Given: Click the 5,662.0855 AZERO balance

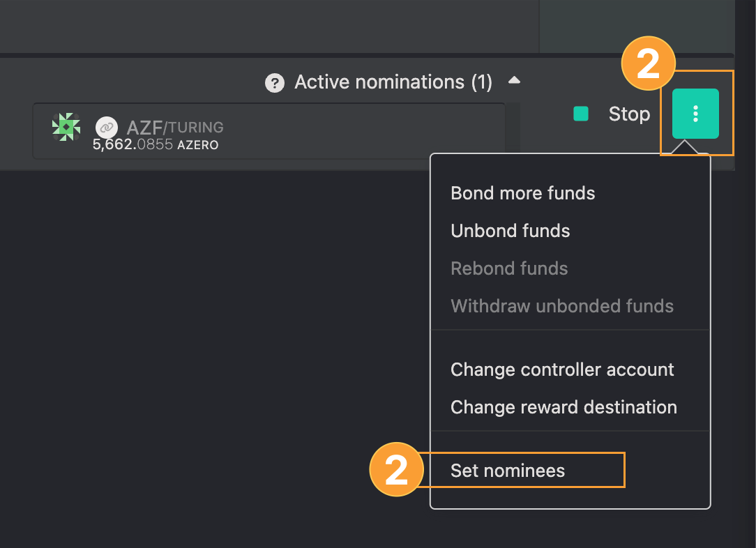Looking at the screenshot, I should point(156,144).
